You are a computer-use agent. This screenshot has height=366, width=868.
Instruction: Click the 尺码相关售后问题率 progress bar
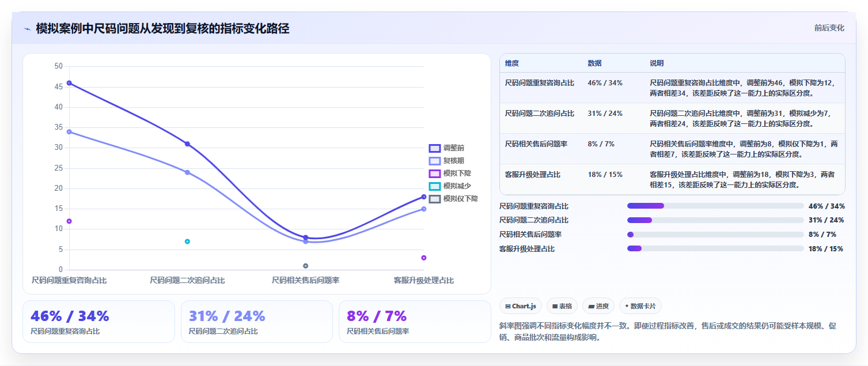[x=715, y=235]
